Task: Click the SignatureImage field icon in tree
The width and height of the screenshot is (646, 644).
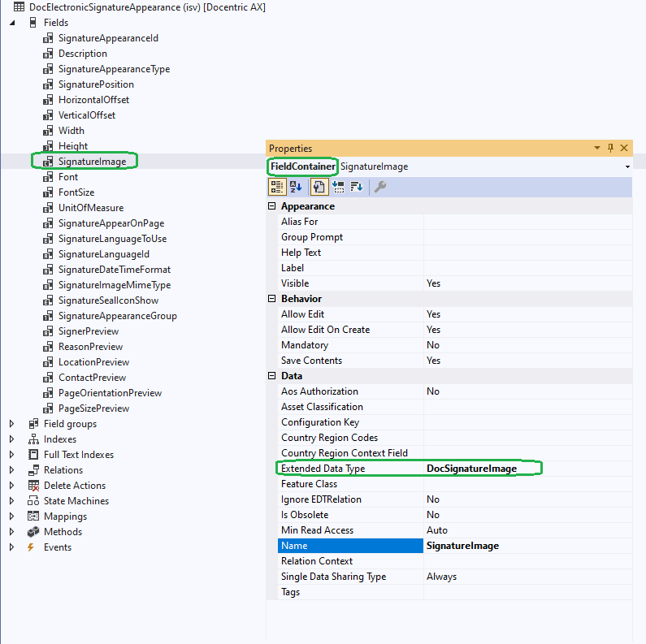Action: point(48,162)
